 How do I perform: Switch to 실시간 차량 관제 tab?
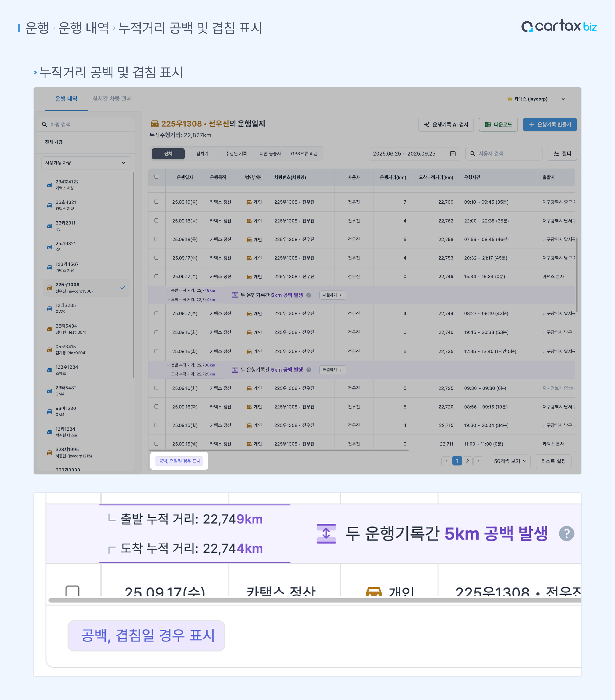pyautogui.click(x=112, y=99)
